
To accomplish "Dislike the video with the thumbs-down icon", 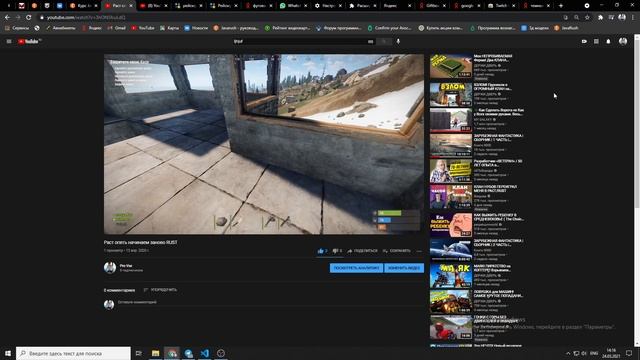I will coord(335,251).
